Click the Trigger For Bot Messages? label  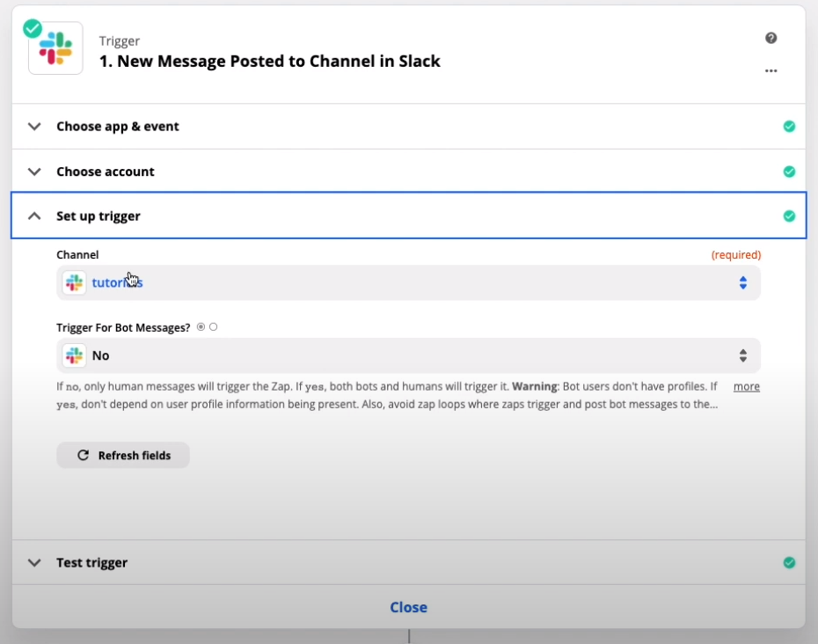point(123,328)
